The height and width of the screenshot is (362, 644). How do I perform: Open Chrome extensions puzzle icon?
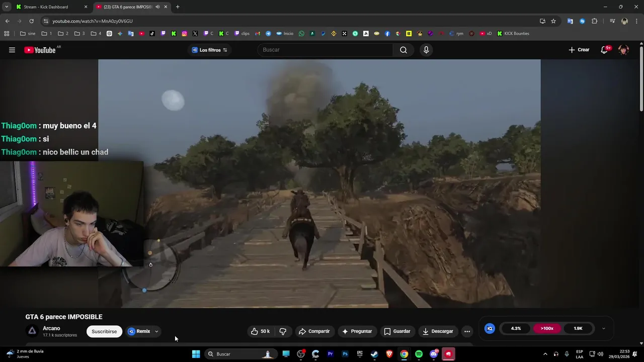tap(594, 21)
